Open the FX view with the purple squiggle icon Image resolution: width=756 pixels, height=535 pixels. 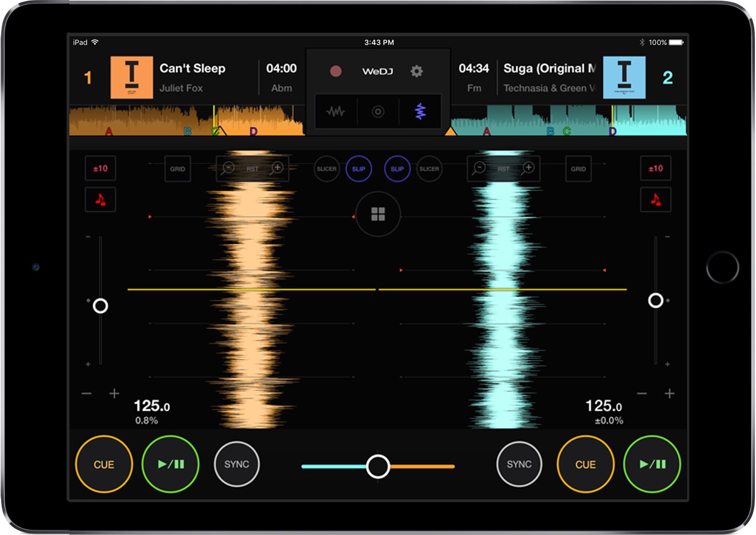pos(420,112)
